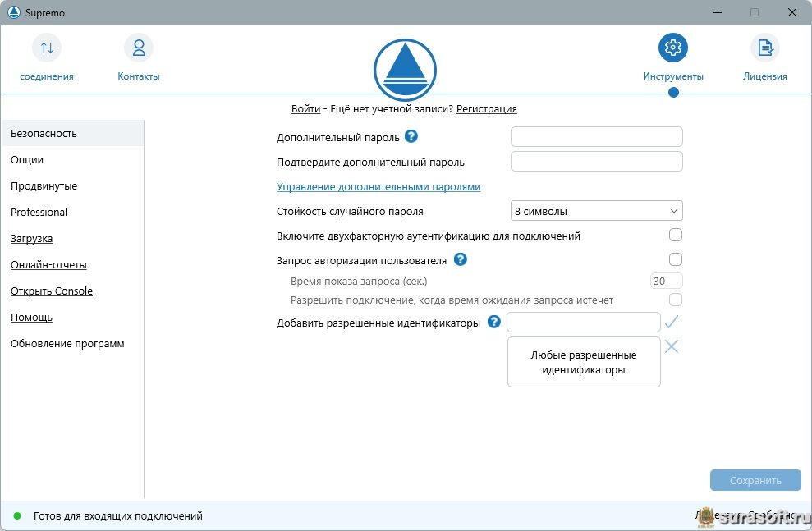Open the Connections (соединения) arrows icon
This screenshot has height=531, width=812.
tap(47, 48)
